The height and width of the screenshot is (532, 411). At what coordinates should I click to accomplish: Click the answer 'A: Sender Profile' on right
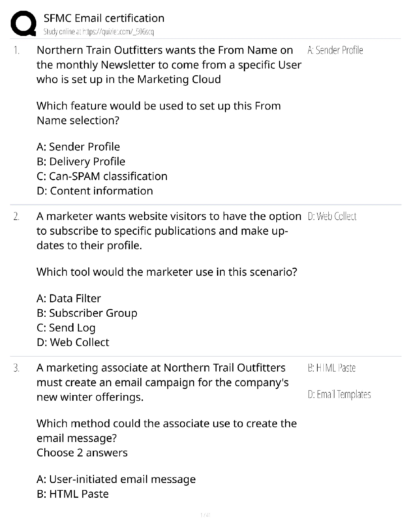335,50
